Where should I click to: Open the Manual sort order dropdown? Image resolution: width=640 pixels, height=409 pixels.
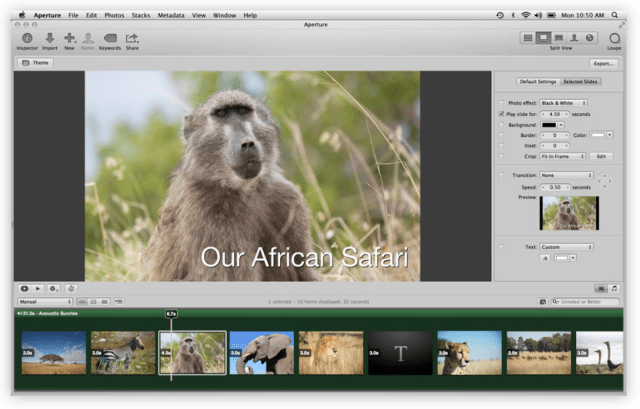coord(45,302)
